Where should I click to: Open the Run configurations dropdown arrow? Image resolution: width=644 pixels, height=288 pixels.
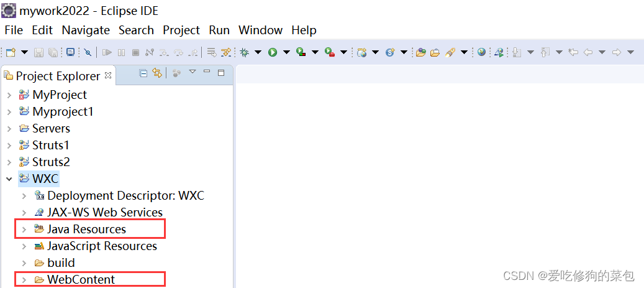286,52
